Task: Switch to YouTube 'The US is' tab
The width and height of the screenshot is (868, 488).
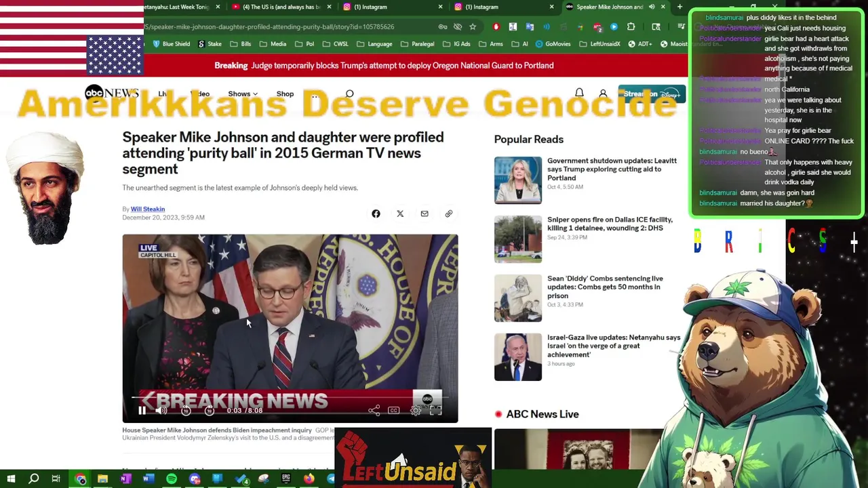Action: [281, 7]
